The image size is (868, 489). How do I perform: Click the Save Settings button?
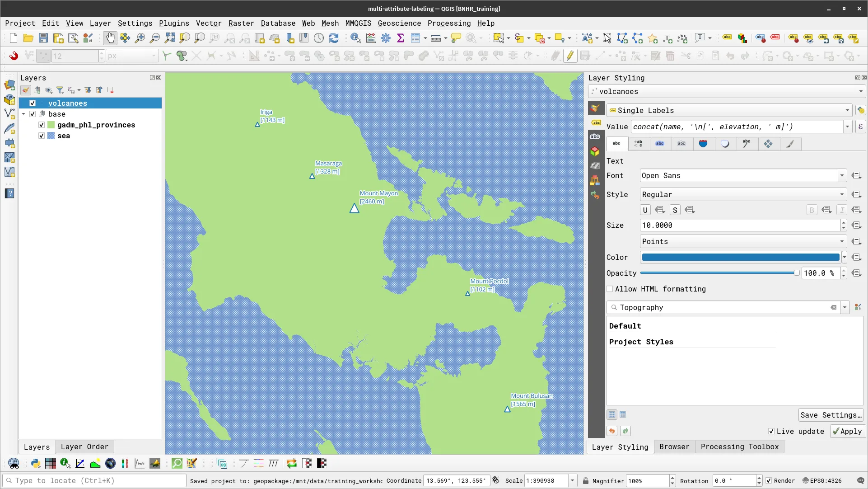point(831,415)
